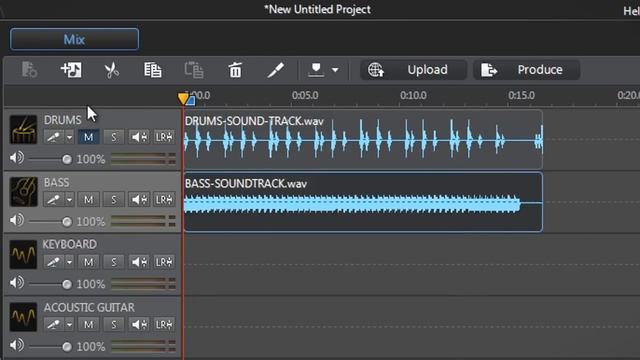This screenshot has height=360, width=640.
Task: Arm recording on the KEYBOARD track
Action: point(53,262)
